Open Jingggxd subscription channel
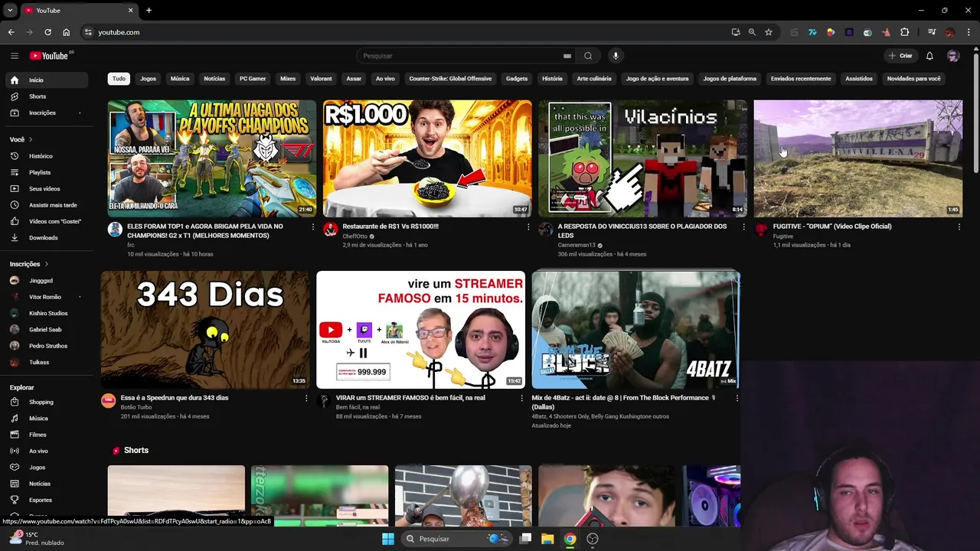 (46, 281)
